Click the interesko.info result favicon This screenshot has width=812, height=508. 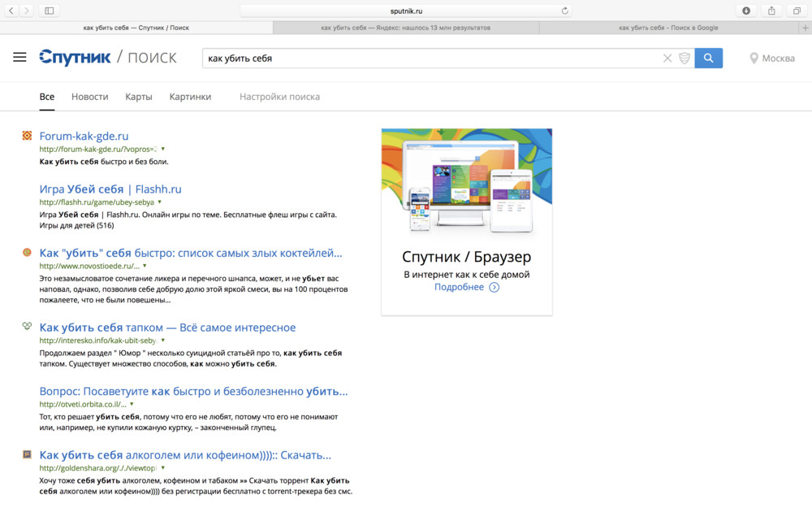tap(27, 326)
